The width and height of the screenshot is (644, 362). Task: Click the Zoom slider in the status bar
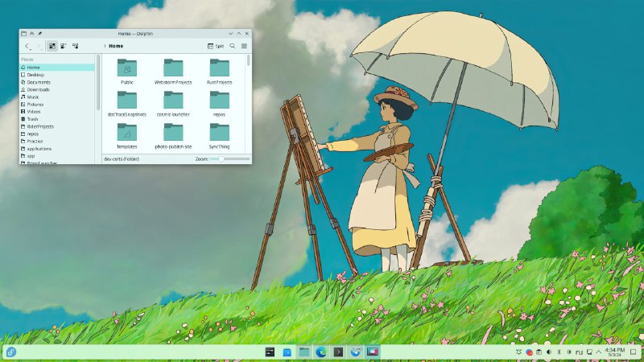pos(229,158)
